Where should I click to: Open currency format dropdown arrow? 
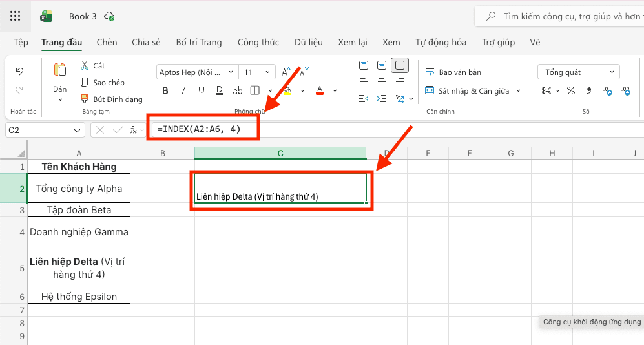click(x=557, y=90)
